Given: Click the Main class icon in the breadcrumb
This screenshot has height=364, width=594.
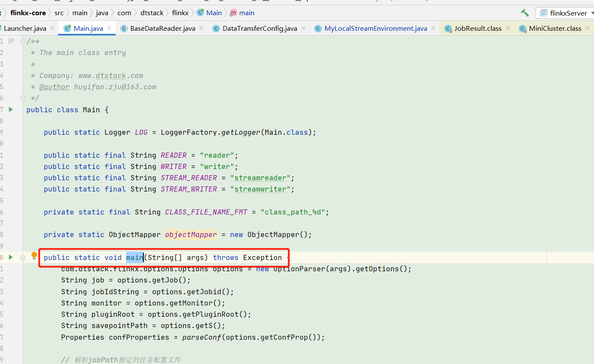Looking at the screenshot, I should (201, 13).
